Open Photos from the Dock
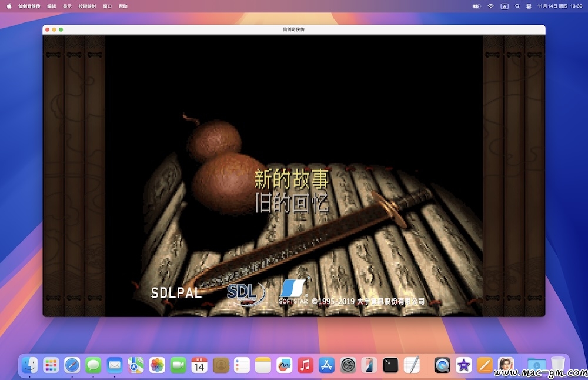 tap(157, 365)
